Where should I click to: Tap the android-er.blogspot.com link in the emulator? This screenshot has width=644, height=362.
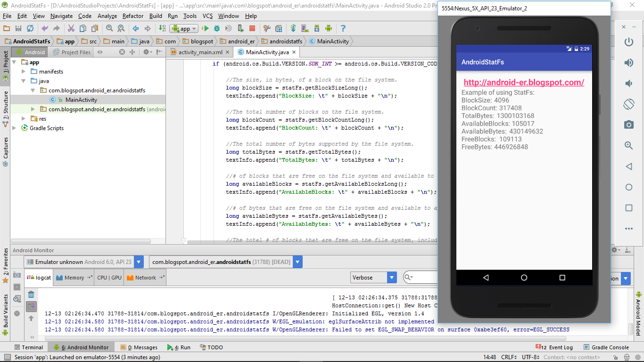[524, 82]
